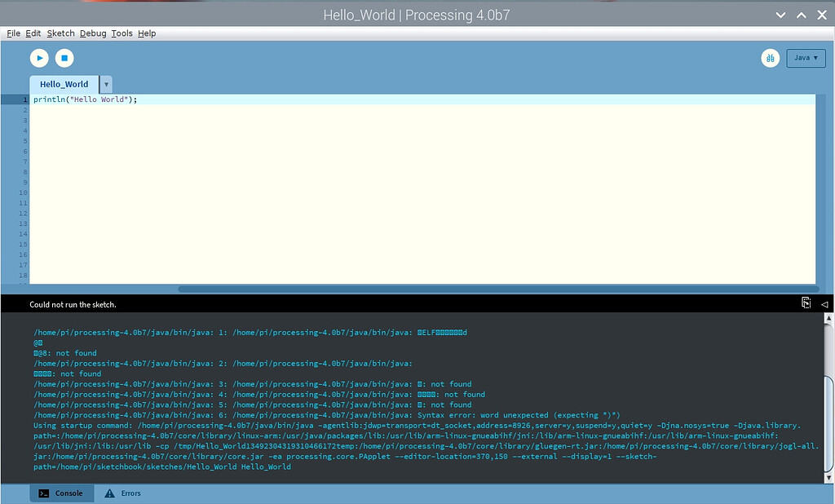Open the Tools menu
This screenshot has height=504, width=835.
(x=121, y=33)
